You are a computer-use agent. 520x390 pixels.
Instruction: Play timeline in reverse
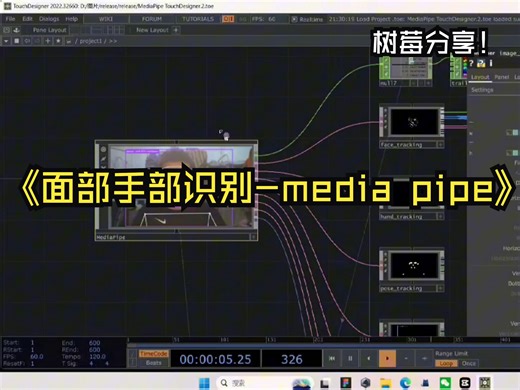[369, 358]
